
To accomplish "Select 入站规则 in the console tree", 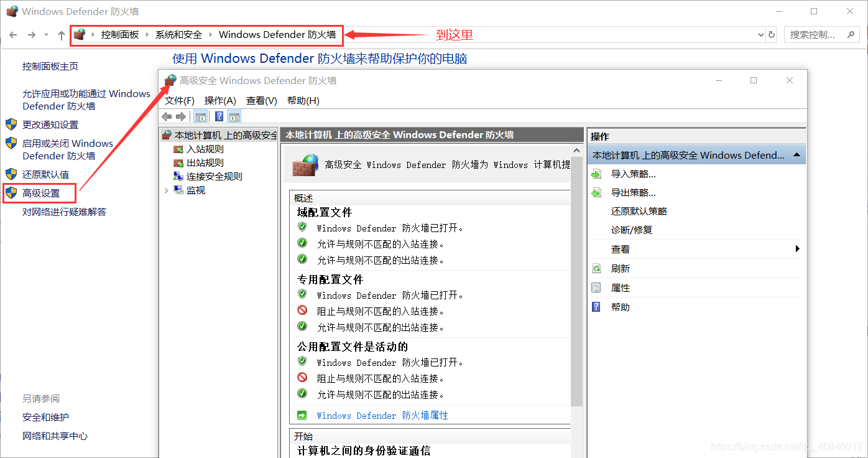I will [x=205, y=149].
